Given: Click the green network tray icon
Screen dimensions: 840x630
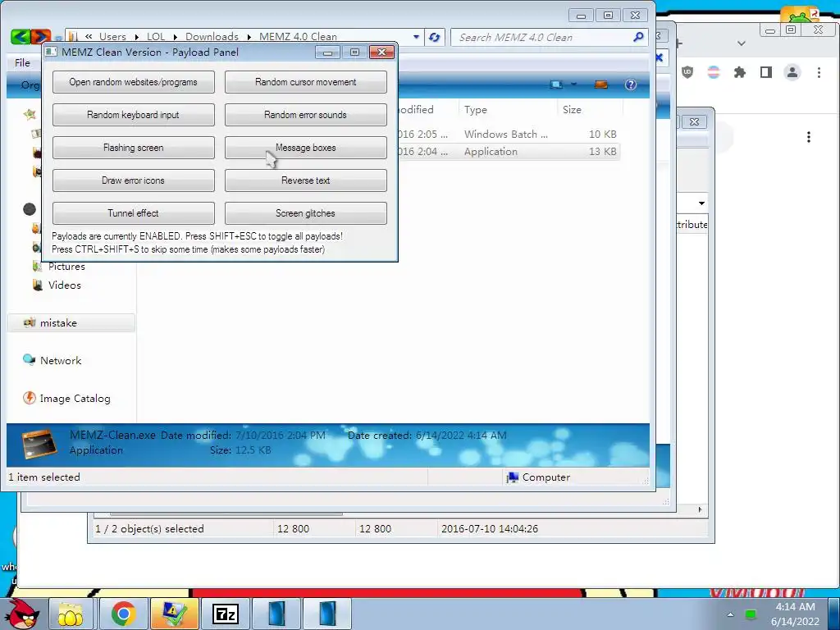Looking at the screenshot, I should pyautogui.click(x=751, y=614).
